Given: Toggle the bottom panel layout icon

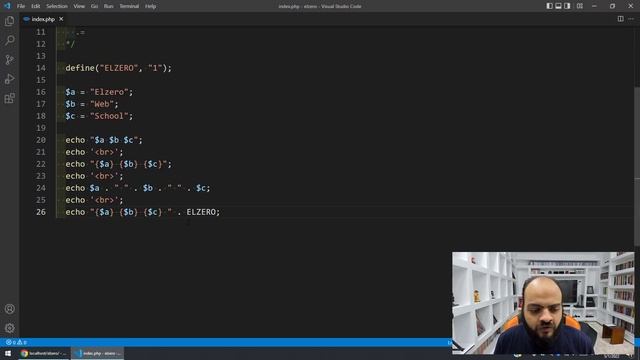Looking at the screenshot, I should point(558,6).
